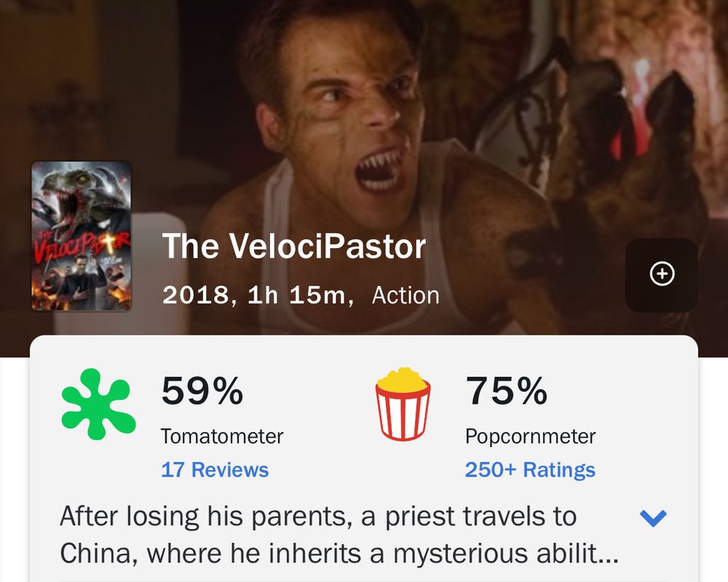Viewport: 728px width, 582px height.
Task: Open the movie poster thumbnail
Action: (82, 236)
